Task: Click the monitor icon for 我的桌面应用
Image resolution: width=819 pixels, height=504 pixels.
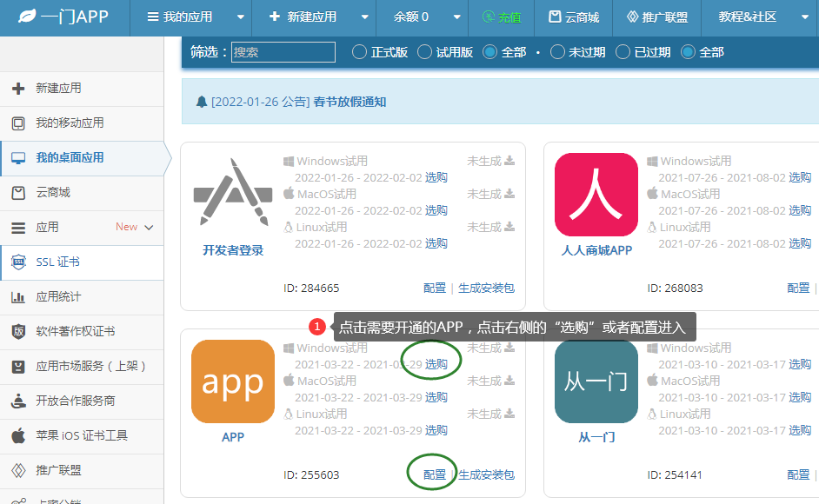Action: pyautogui.click(x=18, y=158)
